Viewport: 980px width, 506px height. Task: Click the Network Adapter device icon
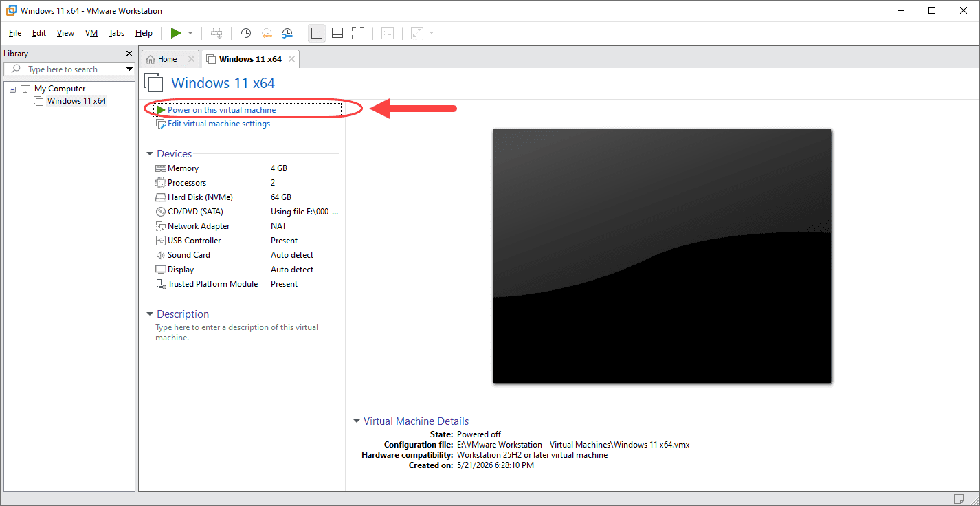tap(161, 226)
